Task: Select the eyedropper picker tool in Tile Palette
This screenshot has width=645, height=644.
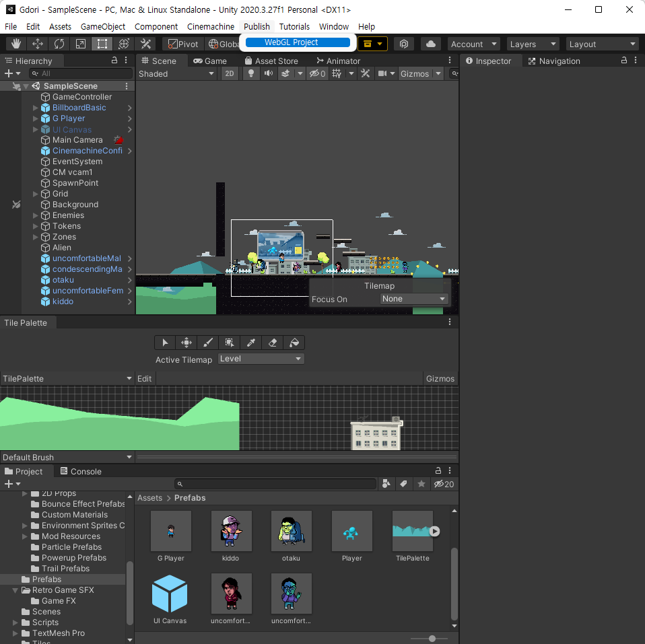Action: [x=251, y=343]
